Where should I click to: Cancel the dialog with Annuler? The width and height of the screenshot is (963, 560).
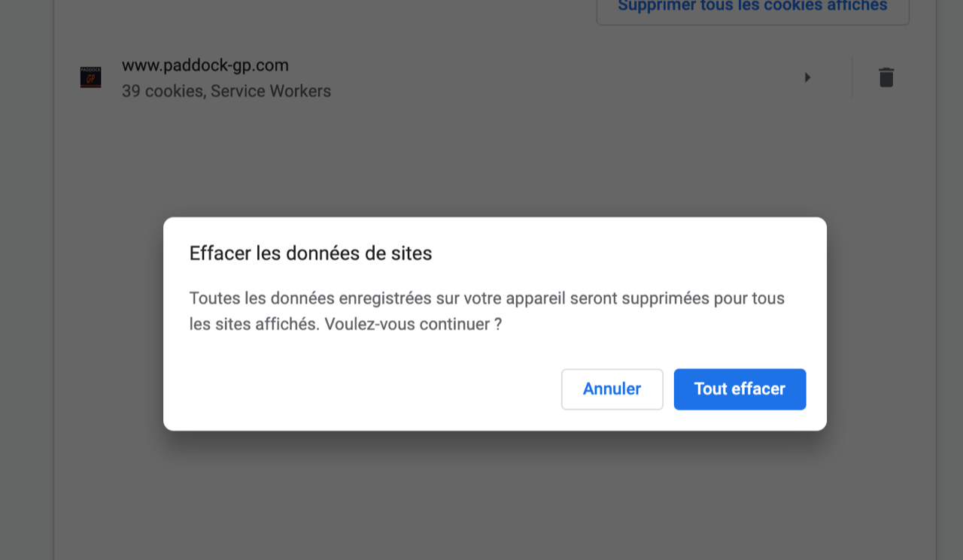[x=612, y=389]
